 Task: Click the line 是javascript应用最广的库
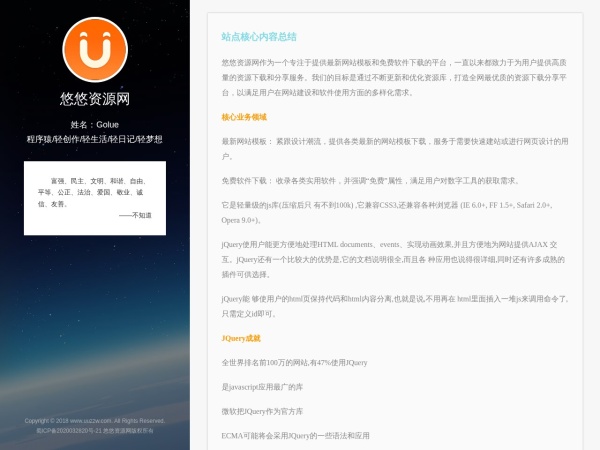coord(262,387)
